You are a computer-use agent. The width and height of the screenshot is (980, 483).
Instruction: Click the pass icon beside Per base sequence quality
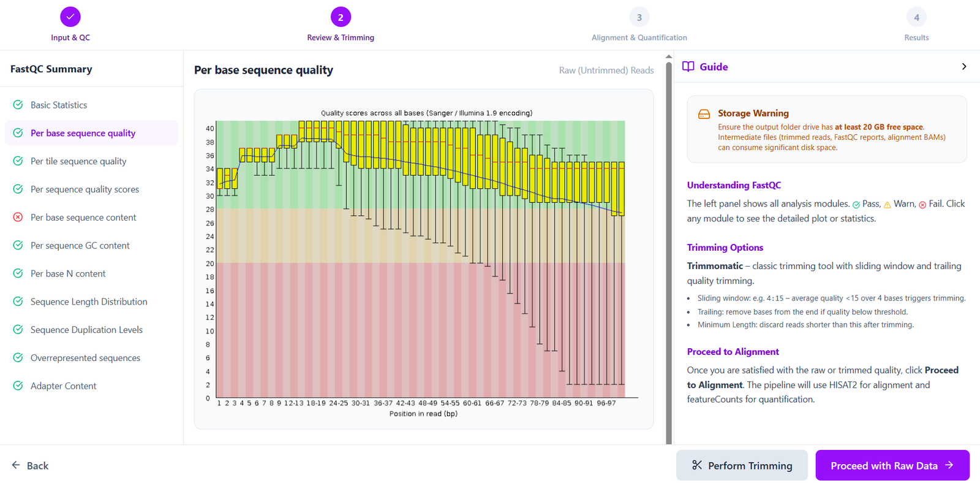(x=18, y=133)
